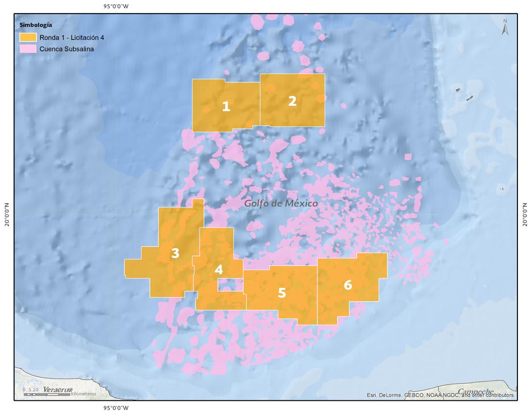Click the Esri attribution text
Screen dimensions: 532x411
tap(440, 395)
